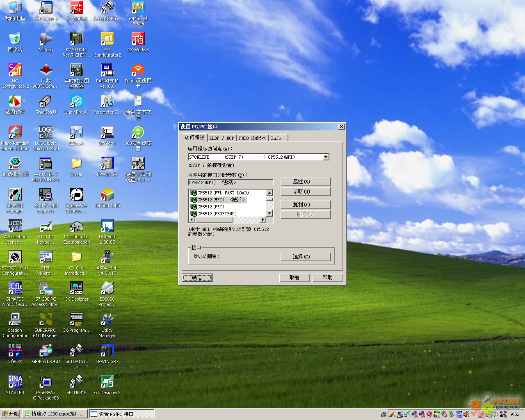Switch to the 访问路径 tab

pos(194,137)
